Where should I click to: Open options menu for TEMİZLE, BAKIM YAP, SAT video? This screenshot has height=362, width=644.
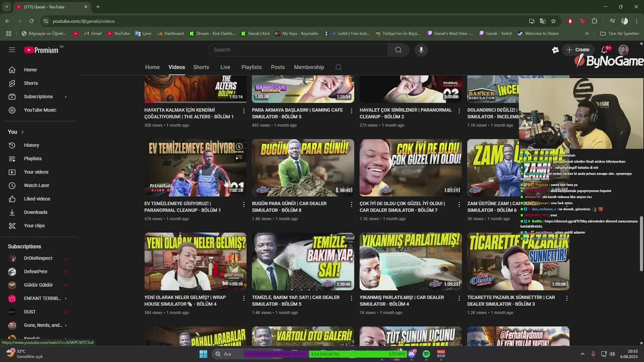[351, 298]
